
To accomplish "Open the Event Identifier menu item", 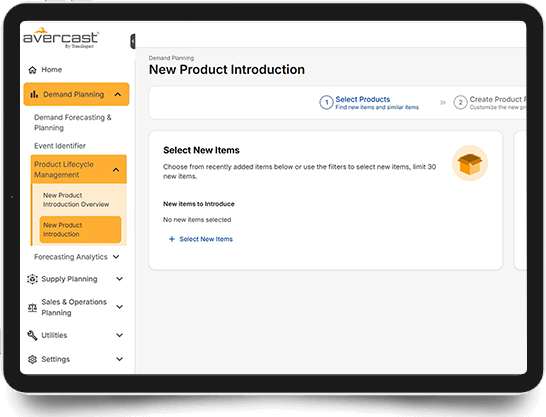I will [x=60, y=146].
